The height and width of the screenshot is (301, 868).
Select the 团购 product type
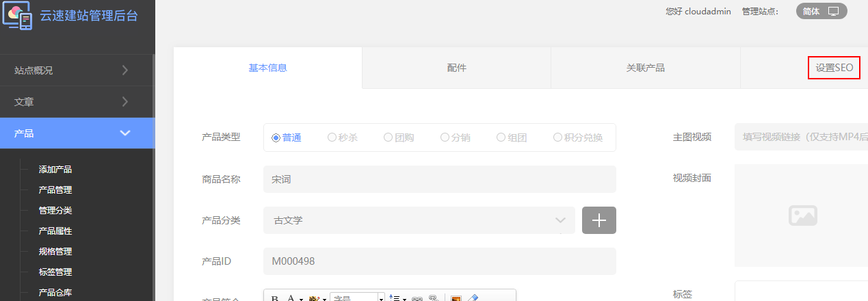point(399,138)
